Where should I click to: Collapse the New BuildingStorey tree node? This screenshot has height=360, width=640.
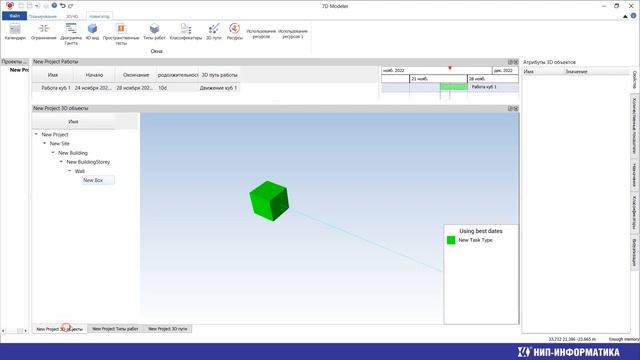coord(61,162)
